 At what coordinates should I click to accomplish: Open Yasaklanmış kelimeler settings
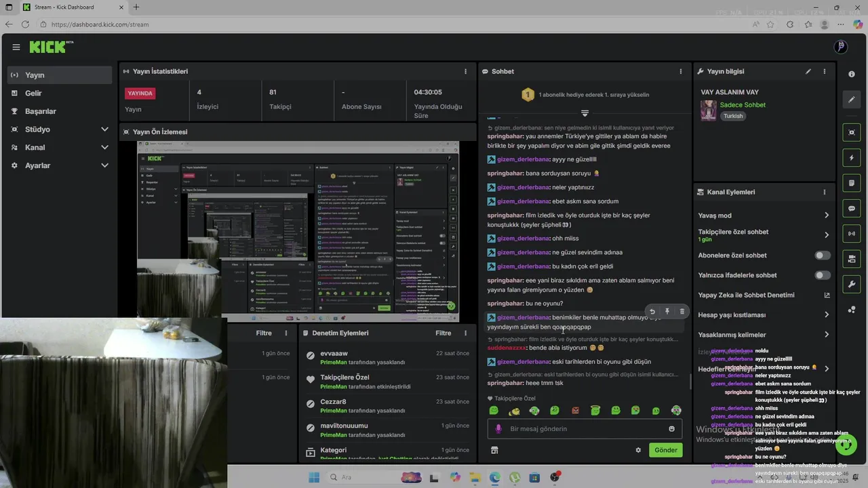point(764,334)
